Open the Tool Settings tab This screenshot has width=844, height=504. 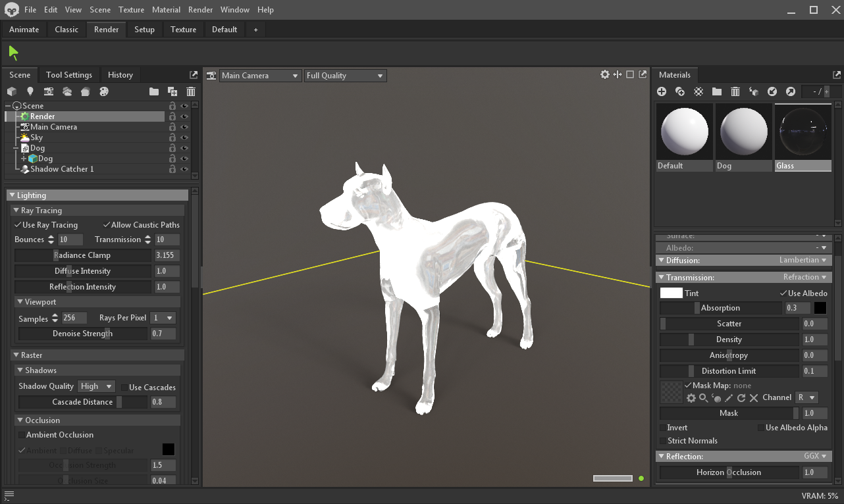click(69, 75)
